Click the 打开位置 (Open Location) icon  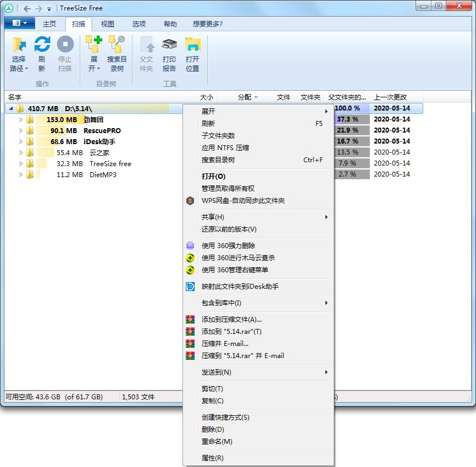point(192,53)
